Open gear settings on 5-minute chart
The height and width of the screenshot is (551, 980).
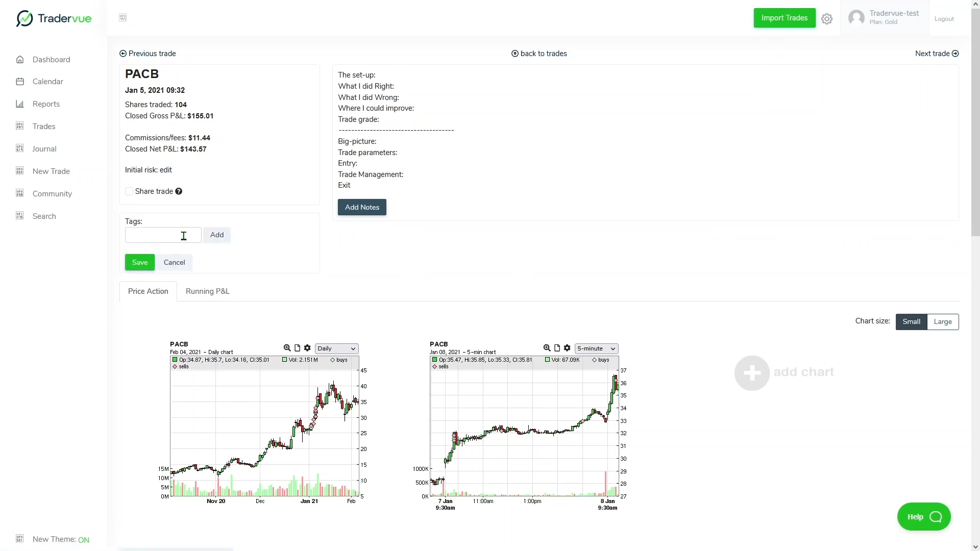coord(567,348)
